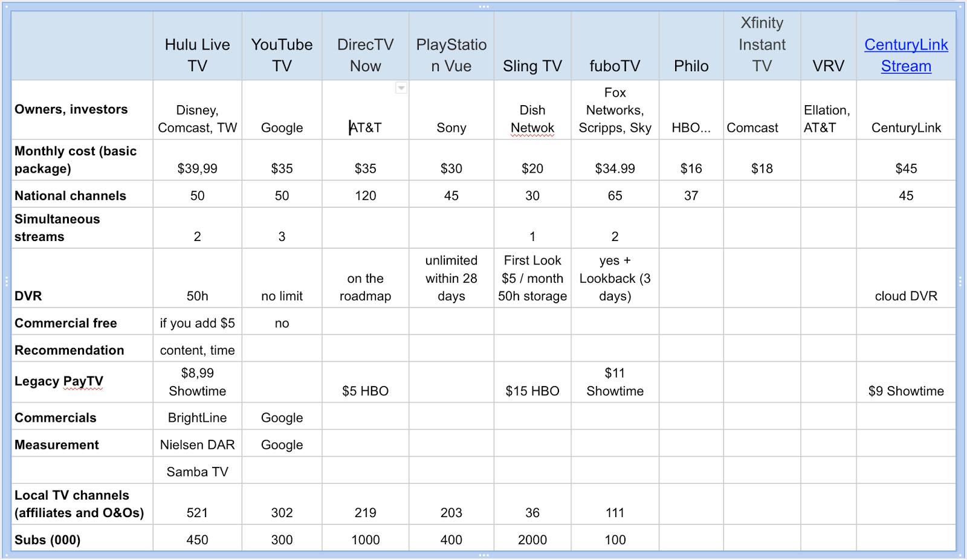Select the 'Nielsen DAR' measurement cell
967x560 pixels.
tap(198, 443)
